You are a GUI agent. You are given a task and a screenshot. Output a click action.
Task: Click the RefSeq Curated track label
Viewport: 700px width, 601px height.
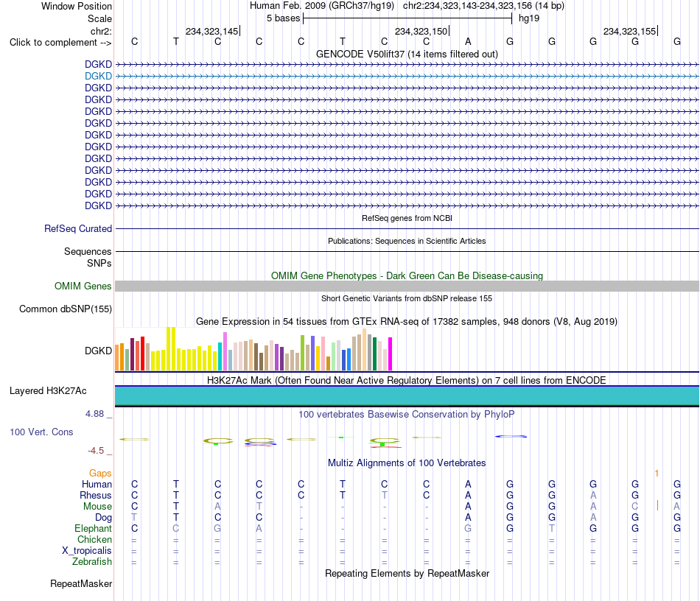point(78,228)
